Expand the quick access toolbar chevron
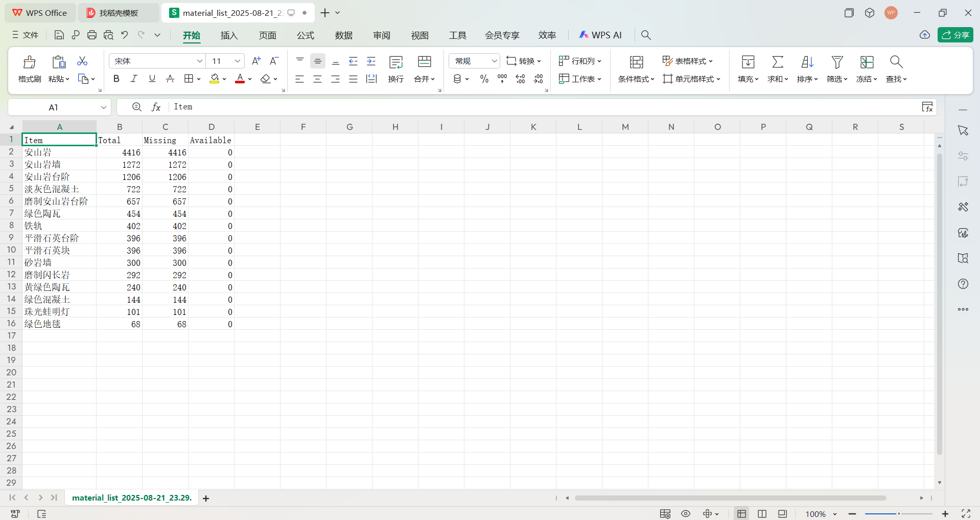The height and width of the screenshot is (520, 980). pos(157,35)
